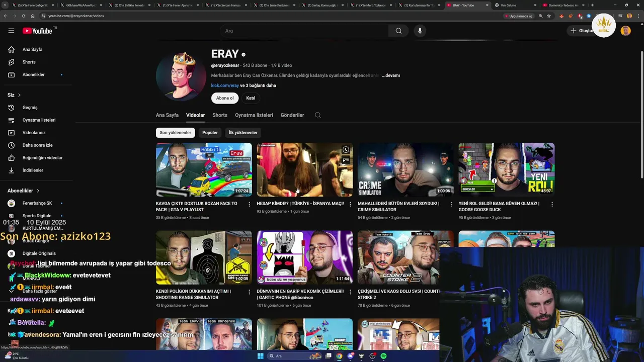Switch to the Videolar channel tab
644x362 pixels.
(x=195, y=115)
